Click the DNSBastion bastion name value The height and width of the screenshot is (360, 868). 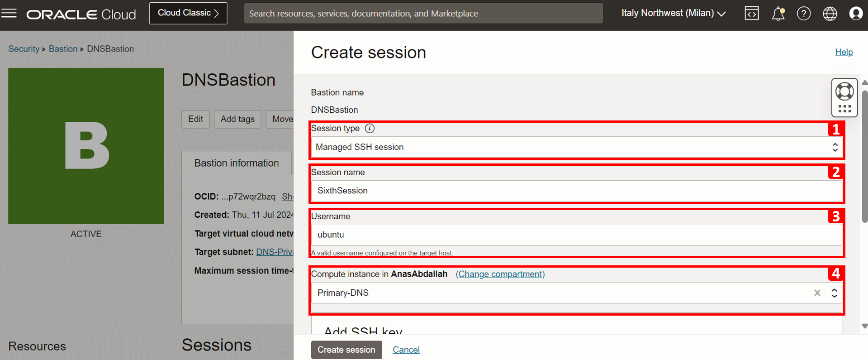tap(334, 110)
